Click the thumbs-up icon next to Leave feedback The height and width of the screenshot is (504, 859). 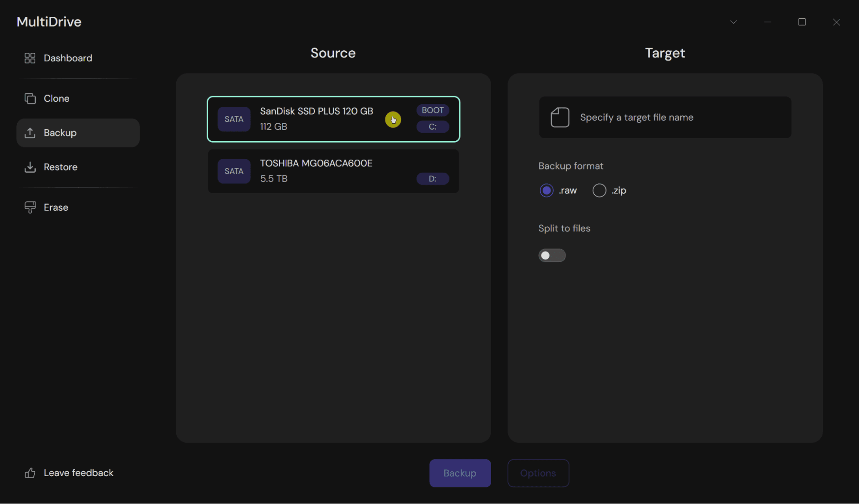pos(29,473)
